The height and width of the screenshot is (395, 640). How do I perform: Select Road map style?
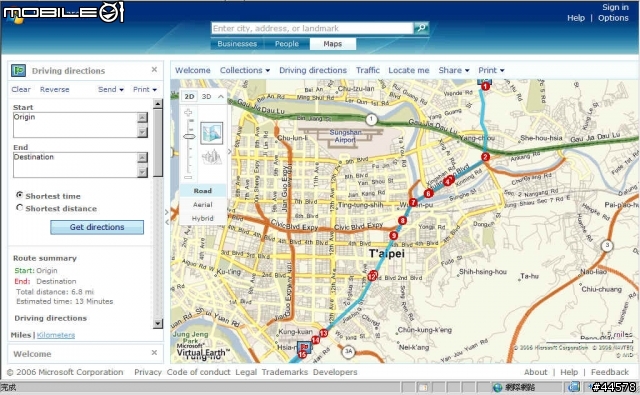click(202, 191)
